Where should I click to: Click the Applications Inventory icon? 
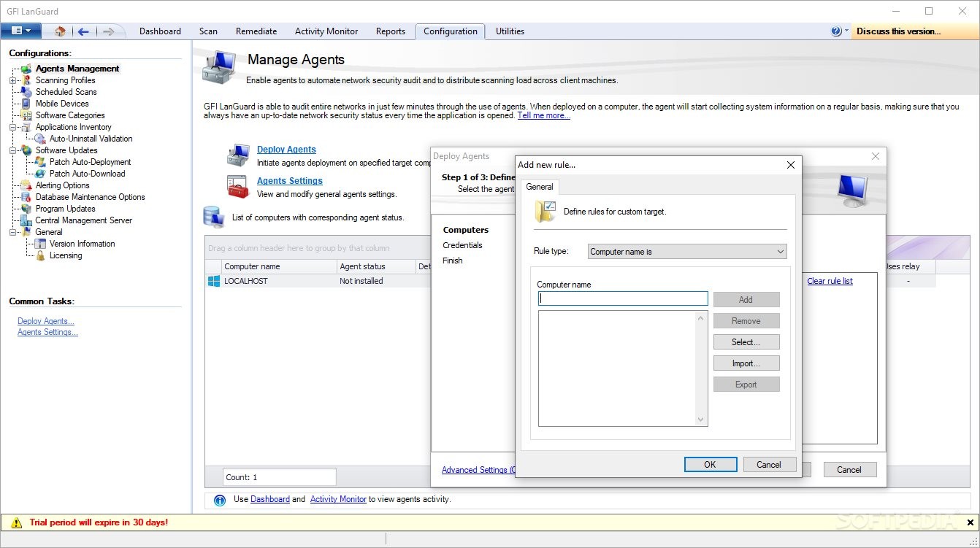click(x=26, y=127)
